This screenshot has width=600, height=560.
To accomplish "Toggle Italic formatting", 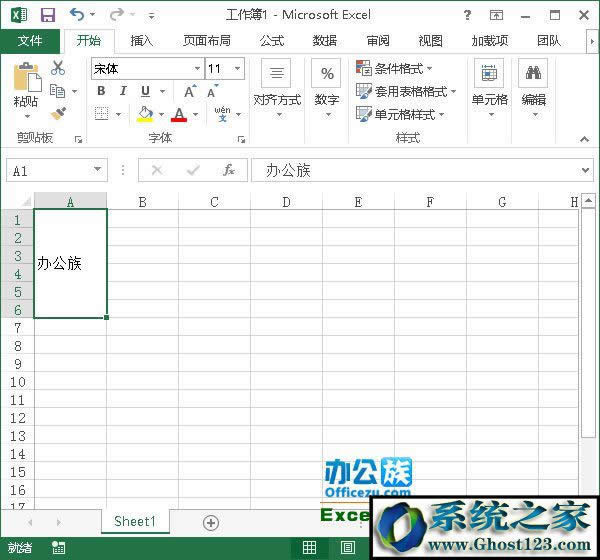I will pyautogui.click(x=122, y=91).
